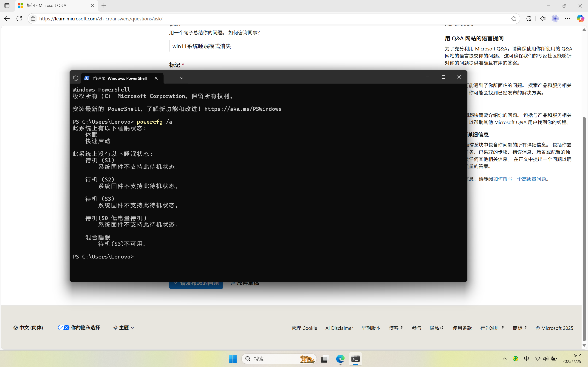588x367 pixels.
Task: Switch to the 管理员: Windows PowerShell tab
Action: pyautogui.click(x=119, y=78)
